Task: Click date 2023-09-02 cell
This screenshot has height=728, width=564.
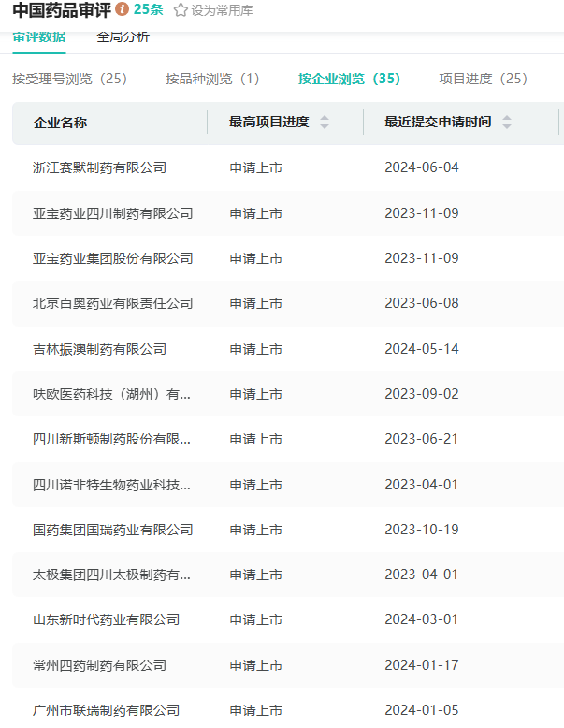Action: pyautogui.click(x=422, y=394)
